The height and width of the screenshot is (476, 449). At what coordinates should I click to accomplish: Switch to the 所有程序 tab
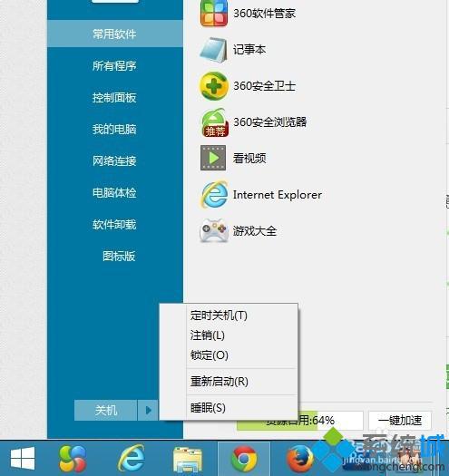click(x=114, y=65)
